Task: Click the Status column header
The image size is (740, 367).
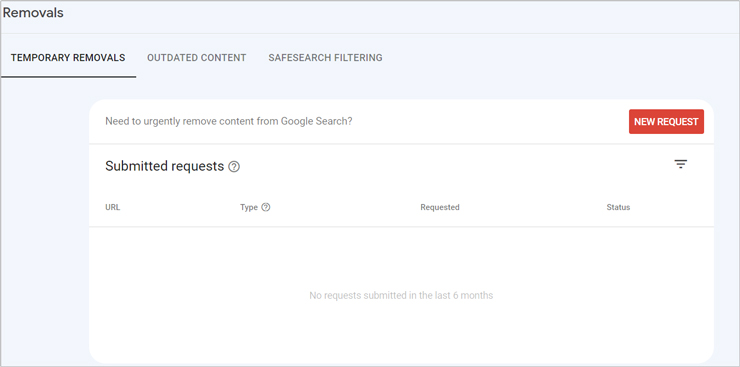Action: pyautogui.click(x=618, y=207)
